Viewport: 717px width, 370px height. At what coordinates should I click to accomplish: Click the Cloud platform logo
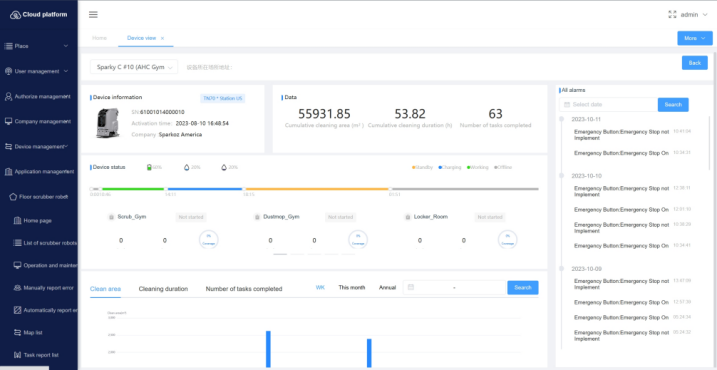(38, 15)
